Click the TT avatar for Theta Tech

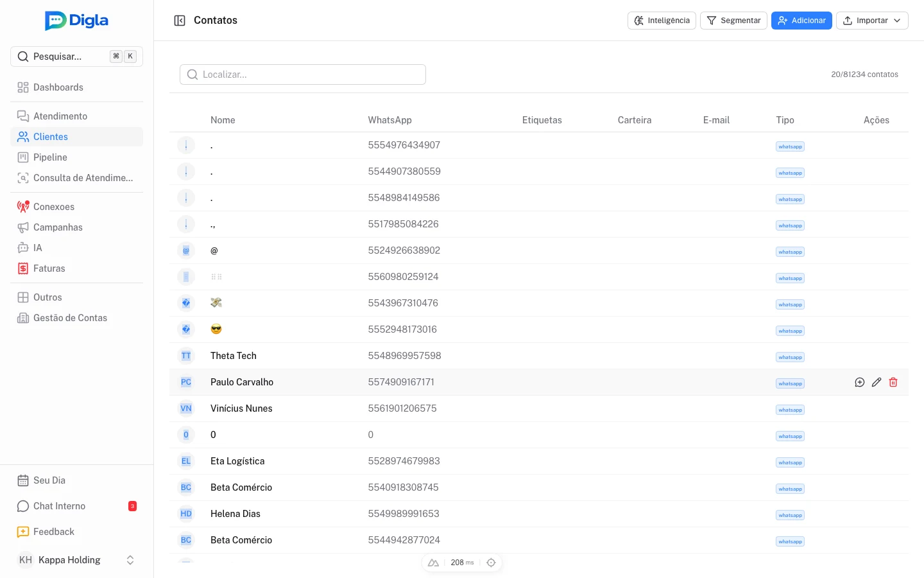186,356
